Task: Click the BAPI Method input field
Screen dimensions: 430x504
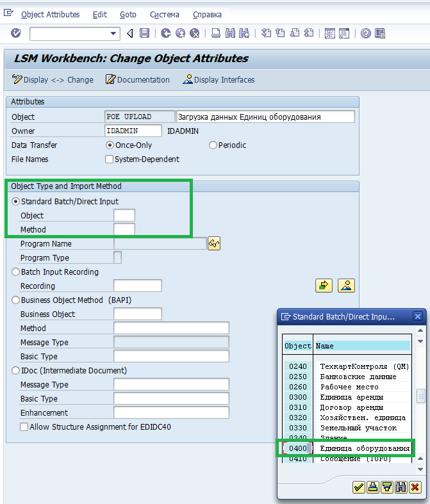Action: pos(171,328)
